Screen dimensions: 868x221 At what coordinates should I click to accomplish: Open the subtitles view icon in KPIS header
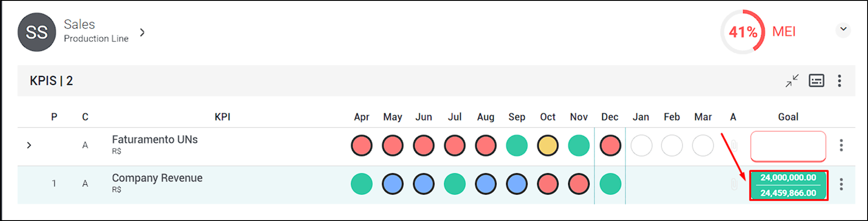point(816,81)
